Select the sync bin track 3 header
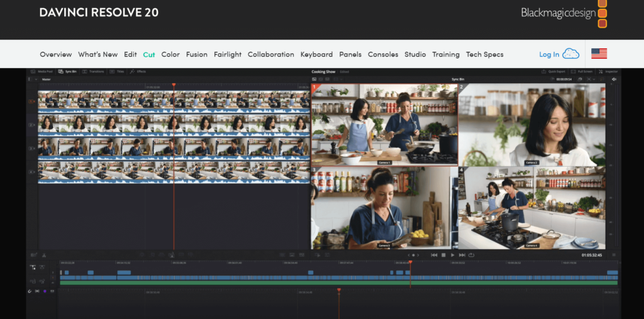 31,148
